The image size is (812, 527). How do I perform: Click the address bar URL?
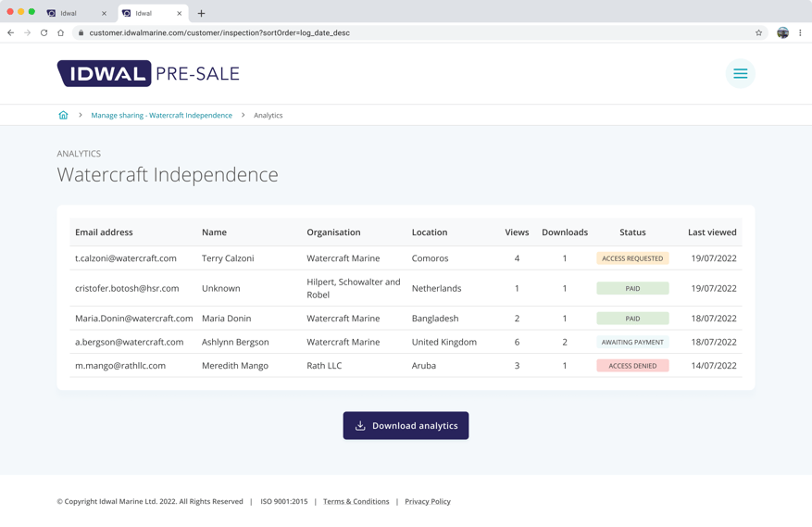[219, 32]
